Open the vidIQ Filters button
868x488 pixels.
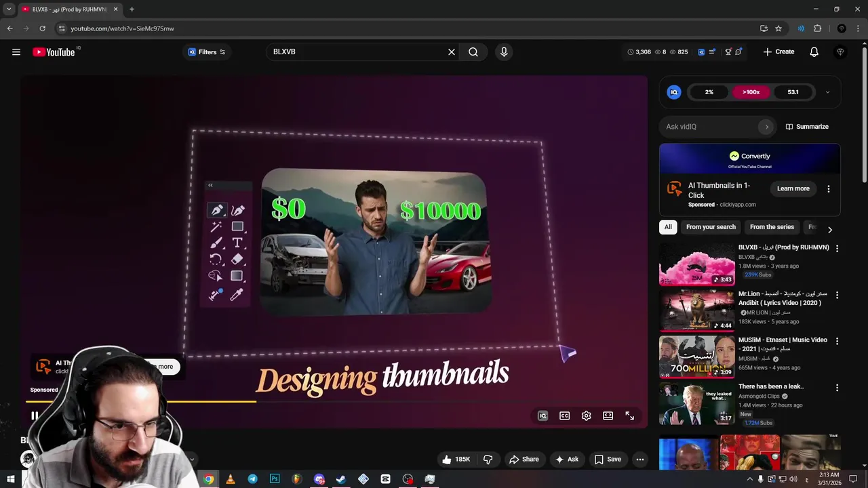(x=206, y=52)
